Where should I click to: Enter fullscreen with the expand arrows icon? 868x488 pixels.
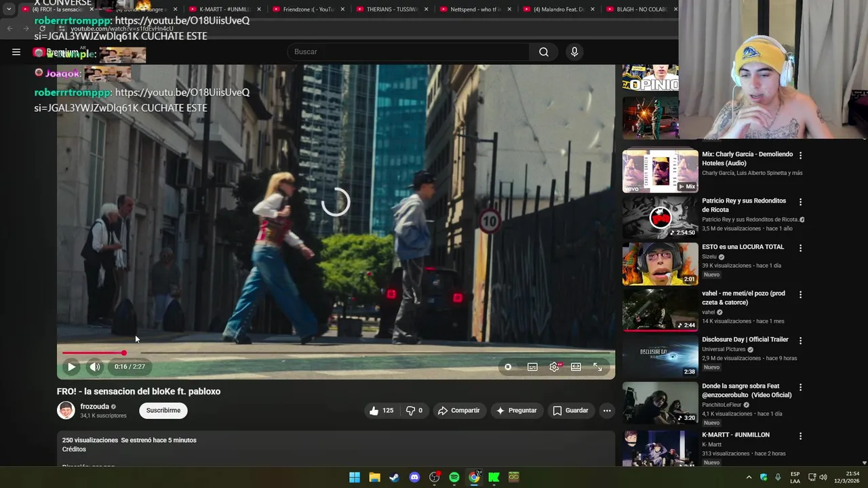(597, 367)
